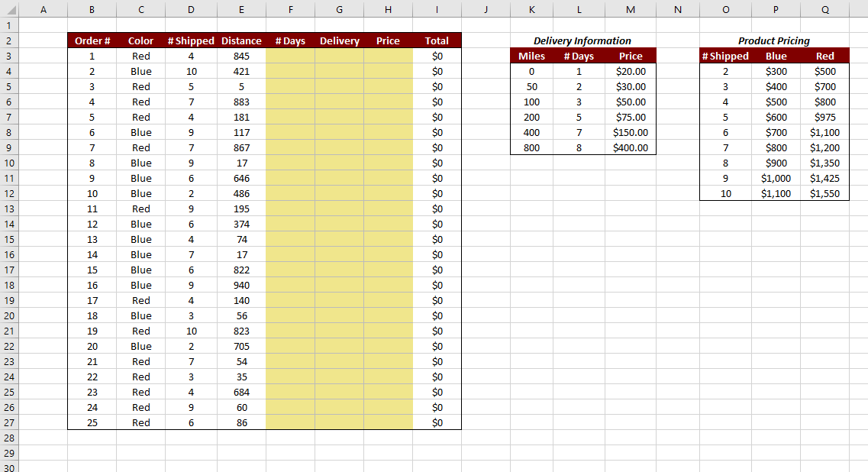868x472 pixels.
Task: Select the cell showing distance 845
Action: click(241, 56)
